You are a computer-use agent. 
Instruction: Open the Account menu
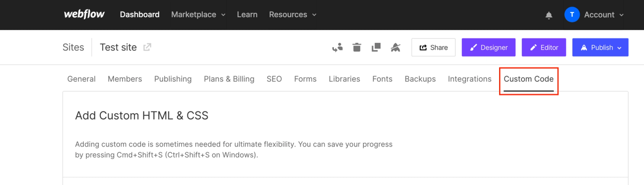tap(604, 15)
